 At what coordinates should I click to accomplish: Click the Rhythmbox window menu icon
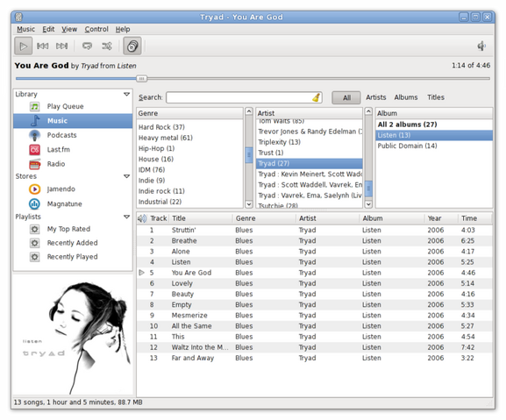(18, 17)
